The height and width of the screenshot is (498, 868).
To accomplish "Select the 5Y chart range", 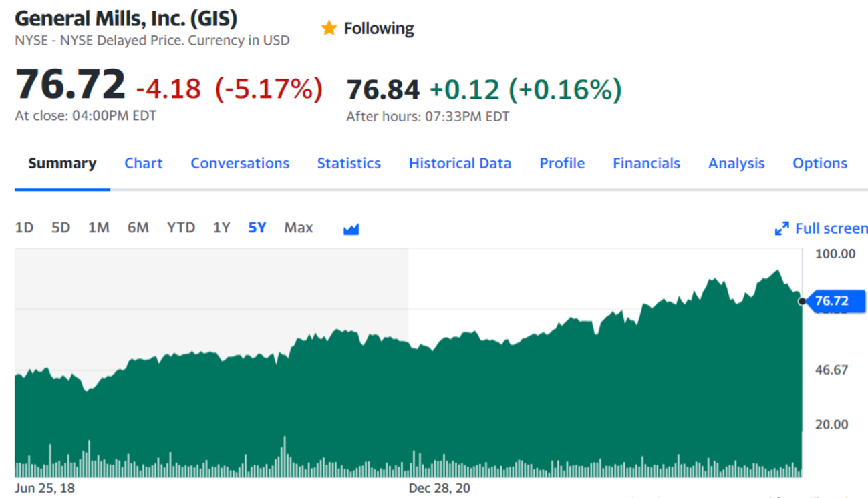I will click(x=257, y=228).
